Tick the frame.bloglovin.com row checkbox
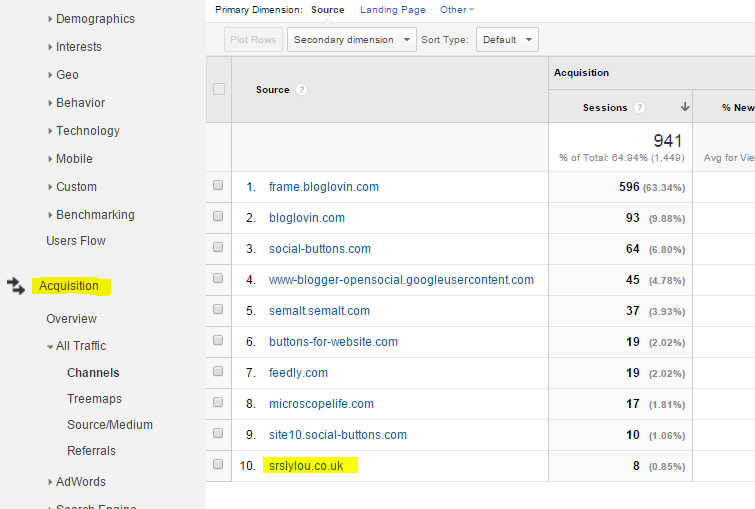 tap(218, 186)
